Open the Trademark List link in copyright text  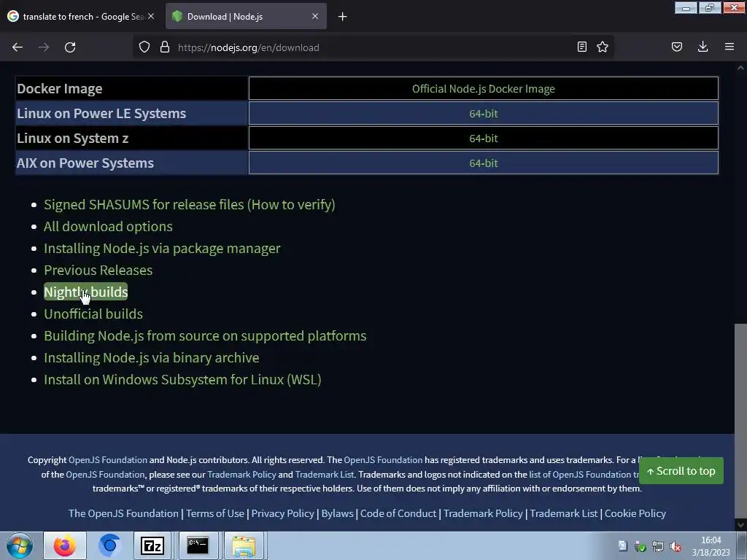(325, 474)
